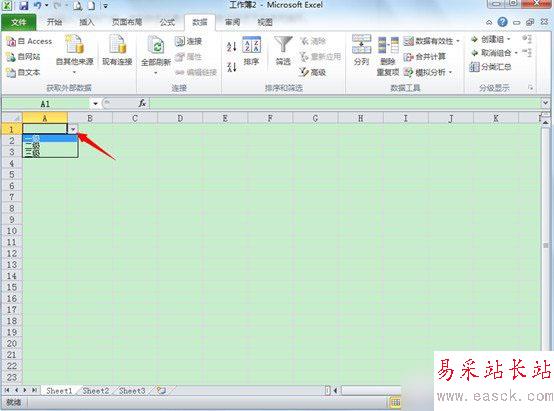Select column D header
Image resolution: width=554 pixels, height=411 pixels.
[x=180, y=118]
